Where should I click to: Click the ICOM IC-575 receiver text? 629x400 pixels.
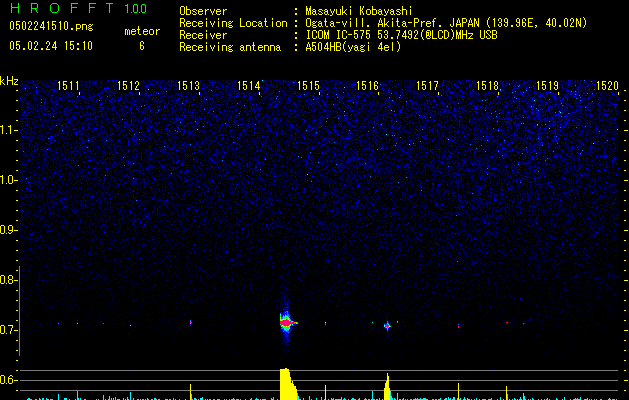[x=402, y=35]
